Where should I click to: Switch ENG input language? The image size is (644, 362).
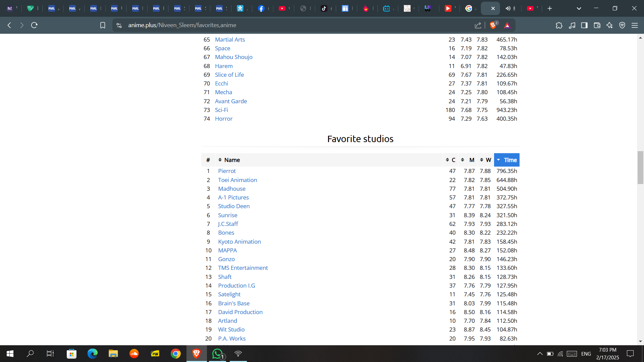pos(586,354)
